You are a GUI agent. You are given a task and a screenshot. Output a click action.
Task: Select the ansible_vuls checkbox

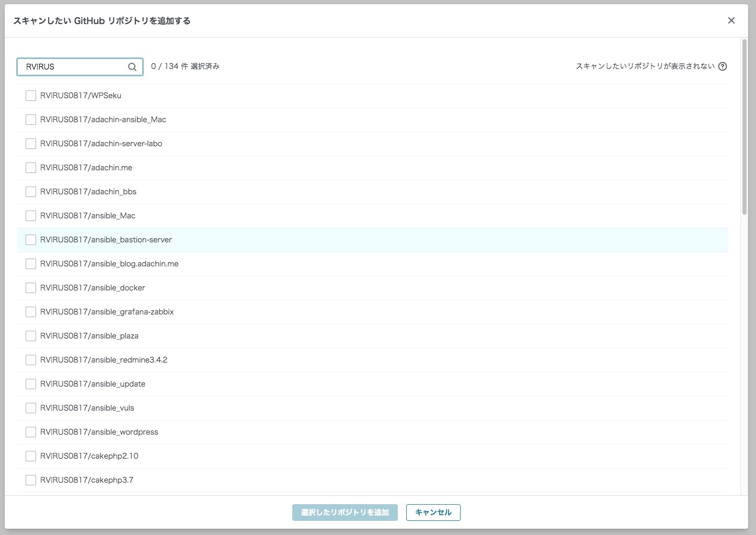[31, 408]
